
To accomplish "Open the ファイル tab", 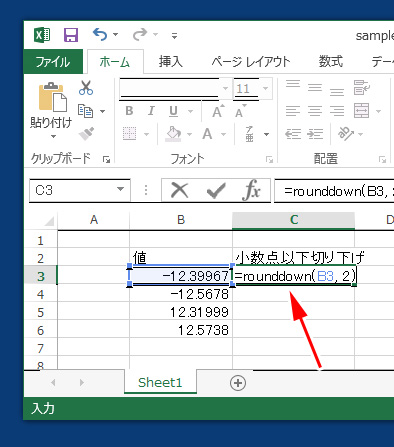I will point(53,62).
